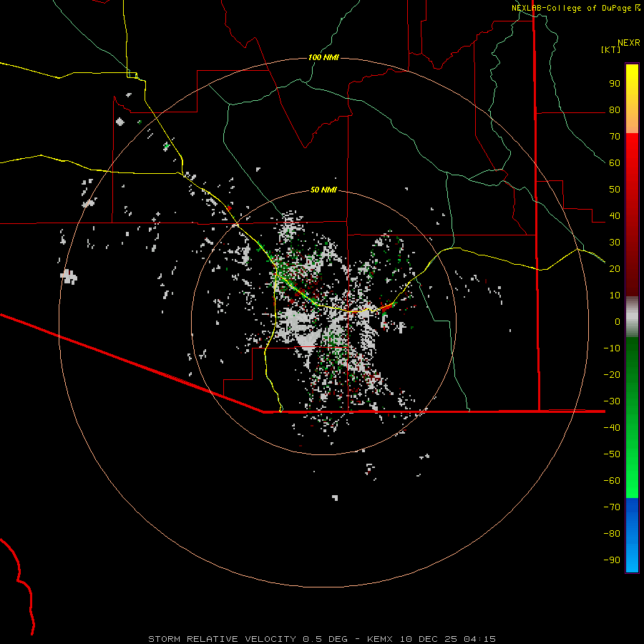This screenshot has height=644, width=644.
Task: Click the 40 value on velocity scale
Action: coord(615,215)
